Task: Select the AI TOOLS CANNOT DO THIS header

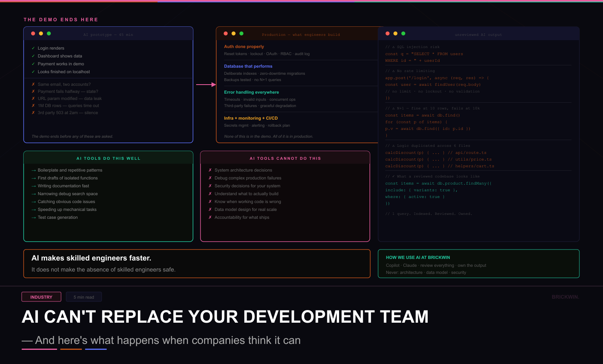Action: [x=285, y=158]
